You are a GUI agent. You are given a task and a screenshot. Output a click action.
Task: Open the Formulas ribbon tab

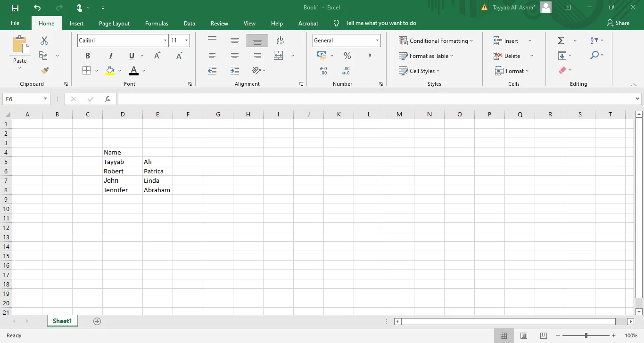click(157, 24)
